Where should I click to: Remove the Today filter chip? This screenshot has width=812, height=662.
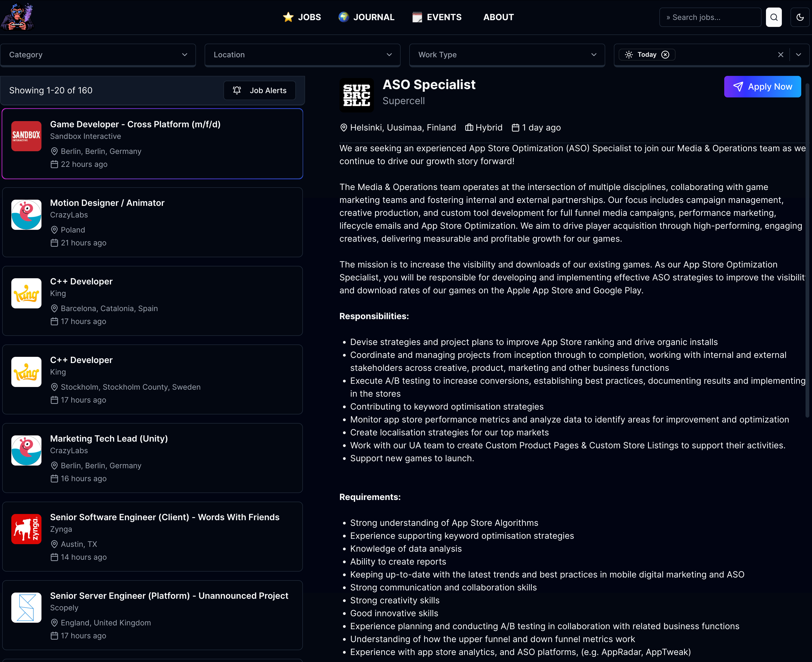(x=665, y=55)
